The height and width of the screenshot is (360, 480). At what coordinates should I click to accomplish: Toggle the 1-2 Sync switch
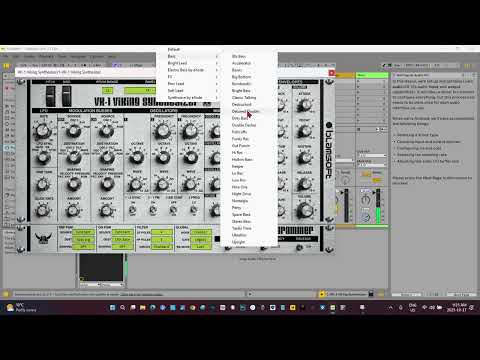132,209
